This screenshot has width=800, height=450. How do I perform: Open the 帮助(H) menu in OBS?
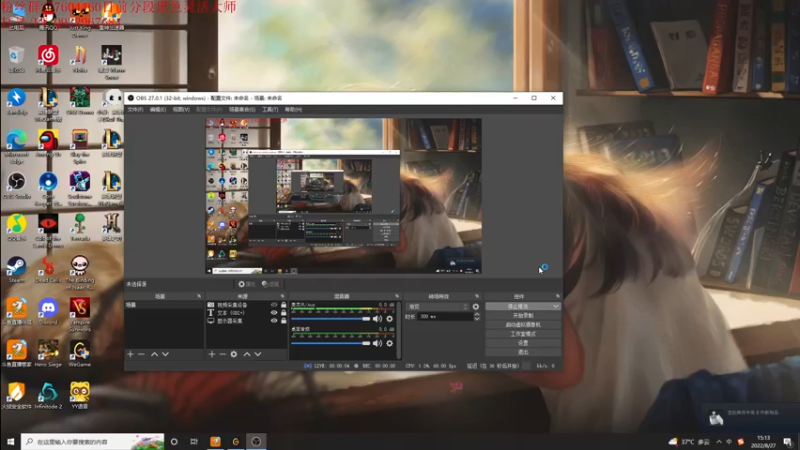point(293,110)
